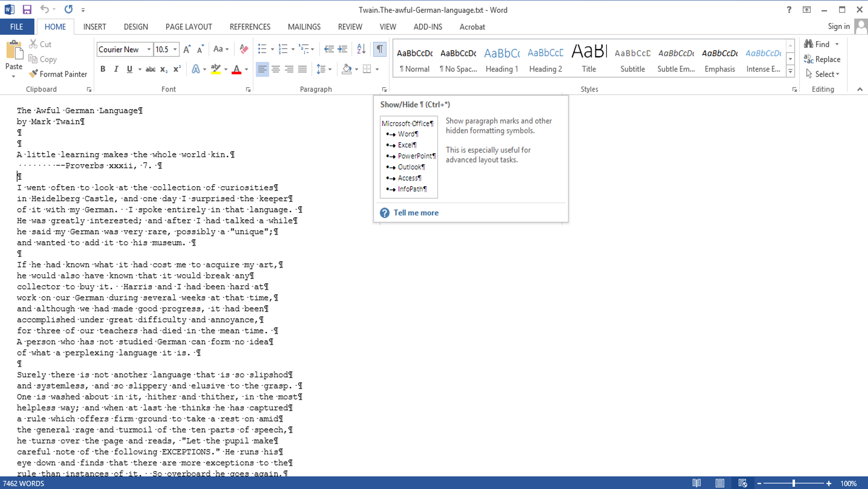The image size is (868, 489).
Task: Click the Increase Indent icon
Action: pos(343,49)
